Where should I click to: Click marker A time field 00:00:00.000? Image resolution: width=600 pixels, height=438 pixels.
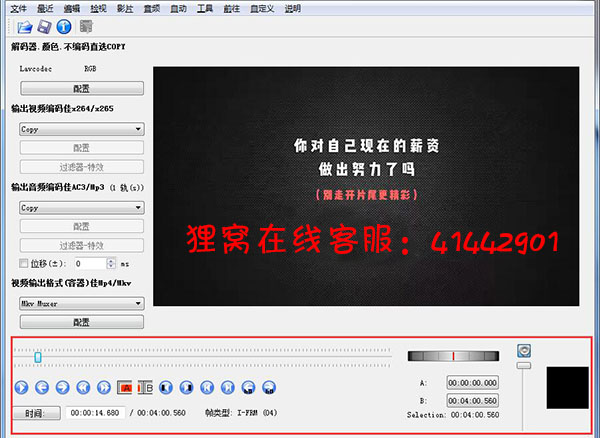pyautogui.click(x=473, y=383)
